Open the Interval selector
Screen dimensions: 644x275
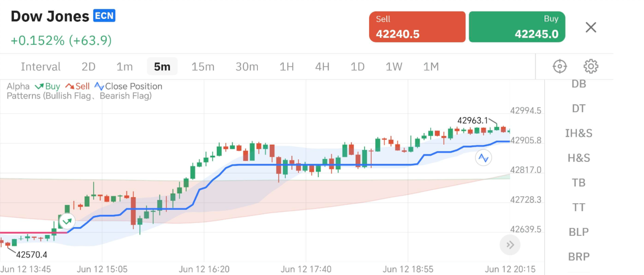pyautogui.click(x=41, y=67)
